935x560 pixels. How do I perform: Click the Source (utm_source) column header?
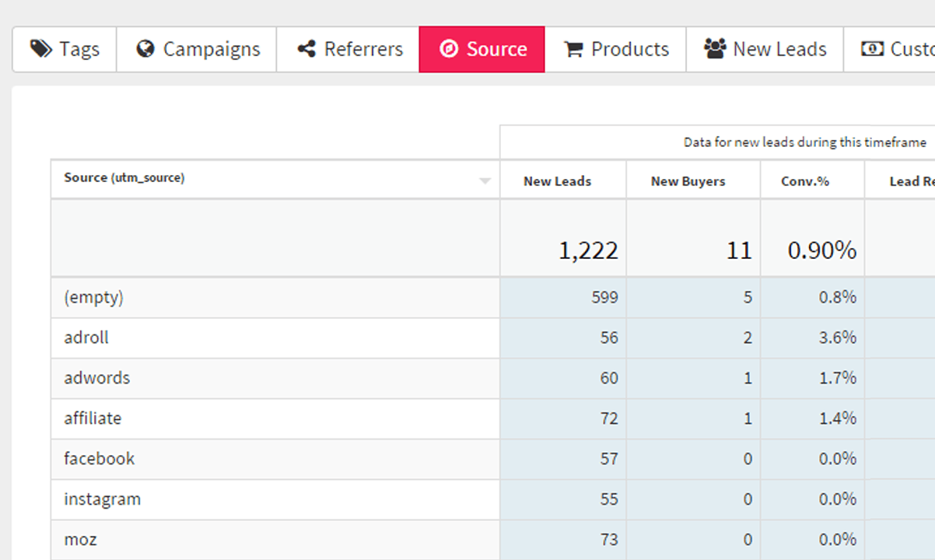pyautogui.click(x=275, y=179)
